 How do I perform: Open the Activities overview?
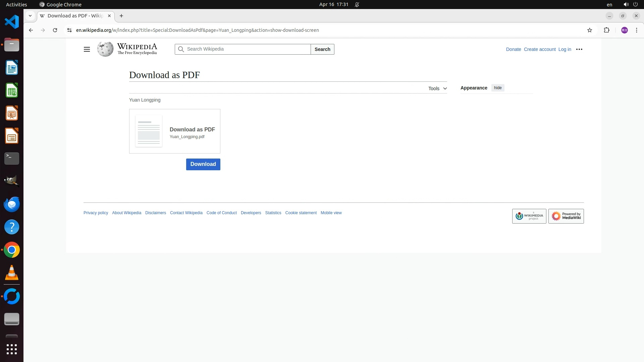[x=16, y=4]
